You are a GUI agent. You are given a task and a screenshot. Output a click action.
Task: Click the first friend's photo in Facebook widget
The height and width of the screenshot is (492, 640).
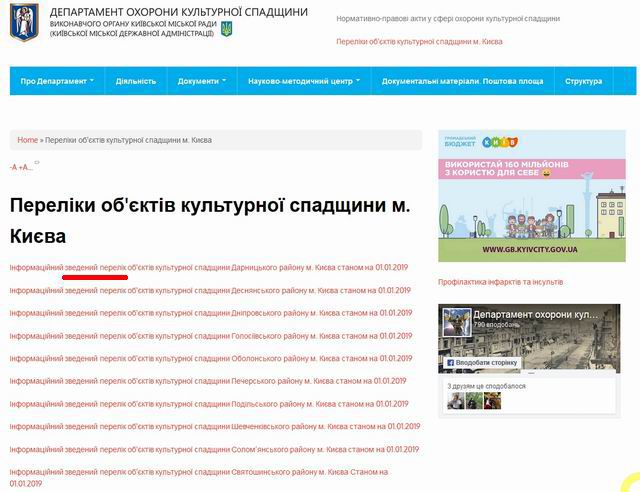click(x=456, y=401)
